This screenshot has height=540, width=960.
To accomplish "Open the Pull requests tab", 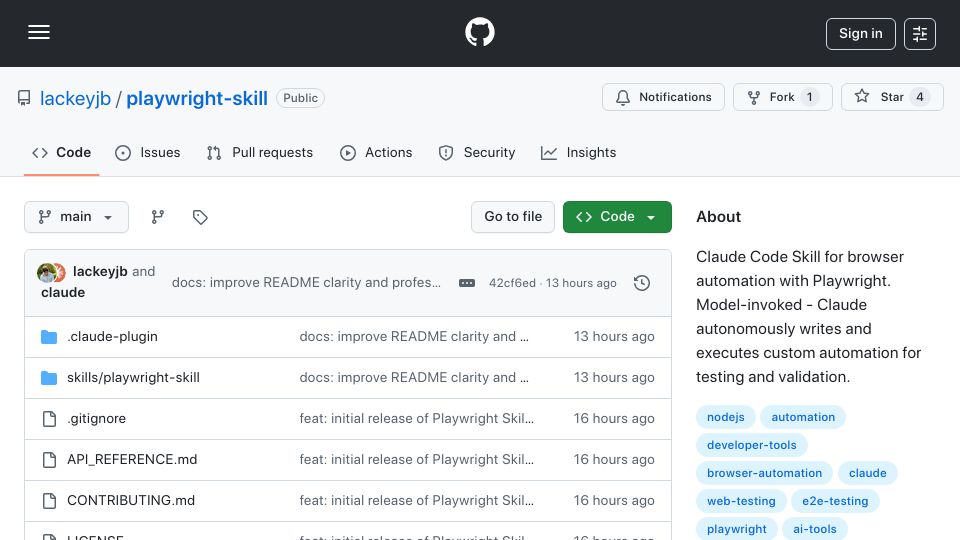I will point(260,152).
